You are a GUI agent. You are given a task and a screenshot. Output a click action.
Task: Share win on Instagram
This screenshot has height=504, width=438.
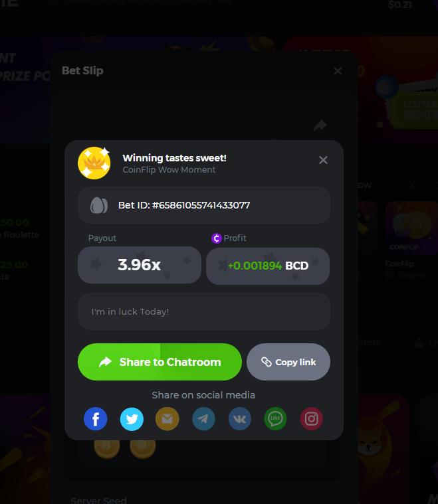312,419
